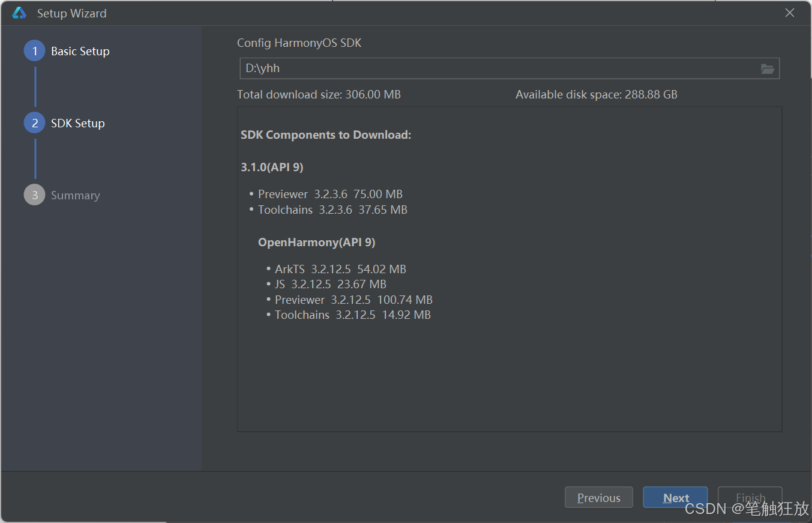This screenshot has width=812, height=523.
Task: Click the folder browse icon for SDK path
Action: coord(767,68)
